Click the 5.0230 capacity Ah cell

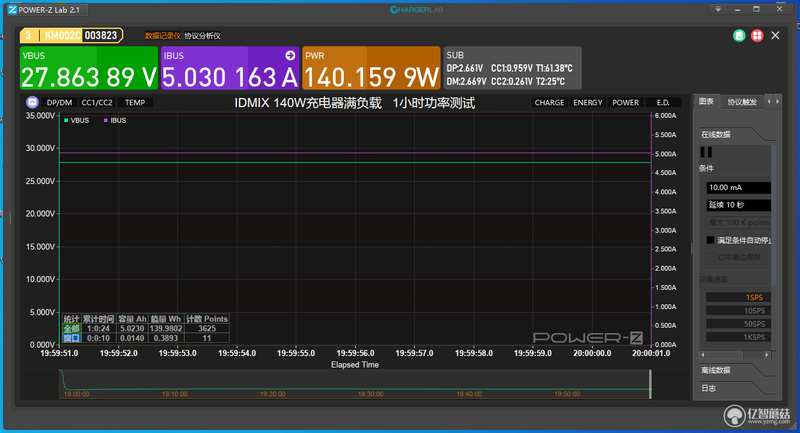132,328
